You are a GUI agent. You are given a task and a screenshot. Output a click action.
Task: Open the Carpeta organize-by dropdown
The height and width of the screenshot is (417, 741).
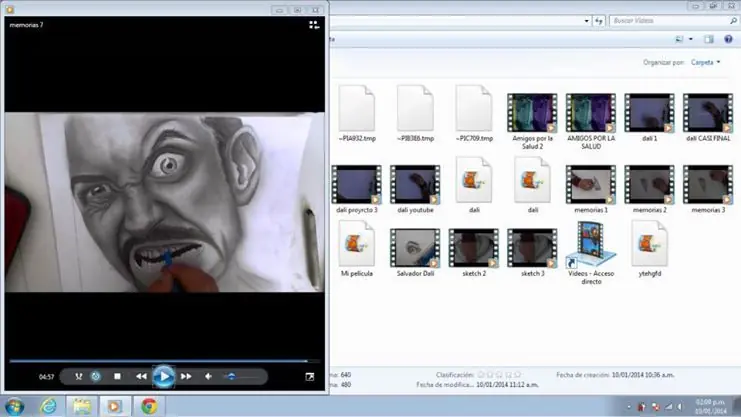706,62
